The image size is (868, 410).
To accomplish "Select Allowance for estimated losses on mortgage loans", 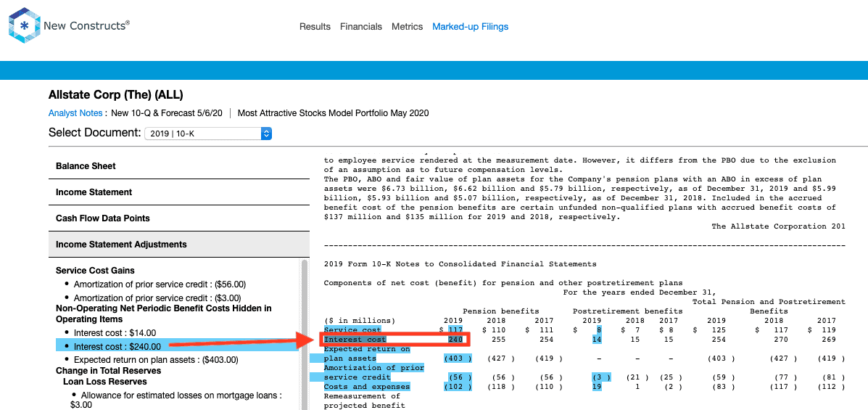I will 177,401.
